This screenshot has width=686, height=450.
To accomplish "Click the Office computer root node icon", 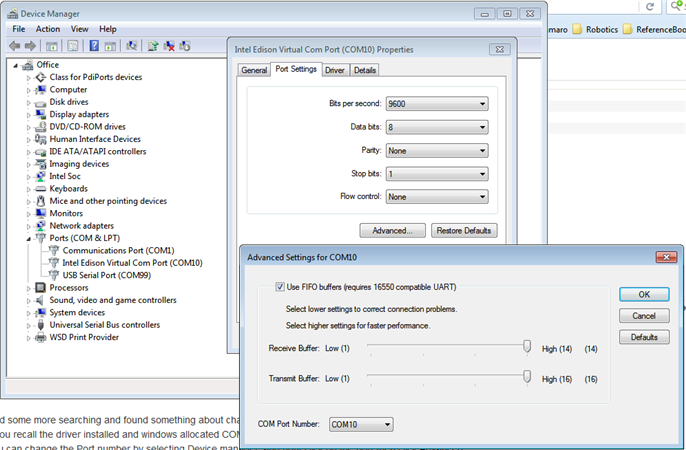I will coord(28,65).
